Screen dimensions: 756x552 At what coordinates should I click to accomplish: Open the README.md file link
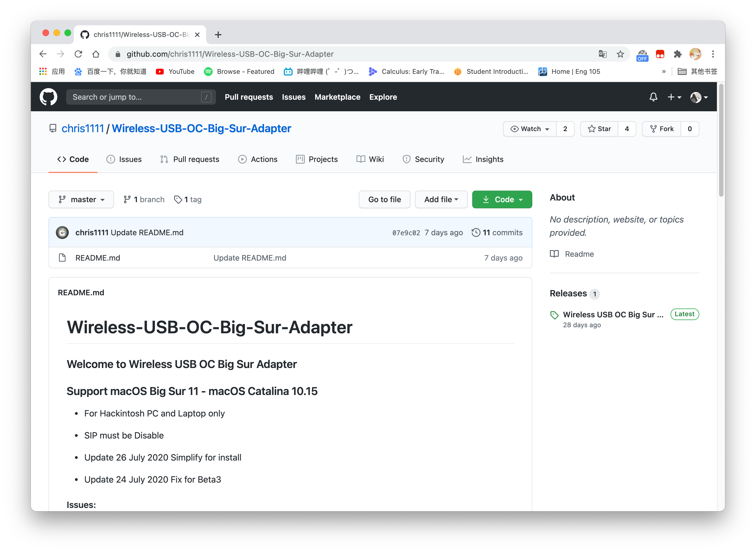pyautogui.click(x=98, y=258)
